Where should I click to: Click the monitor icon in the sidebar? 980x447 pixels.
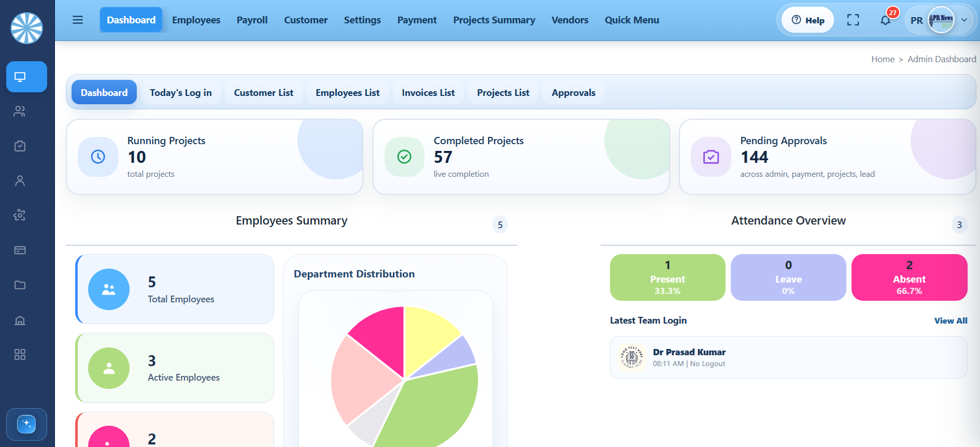coord(26,77)
